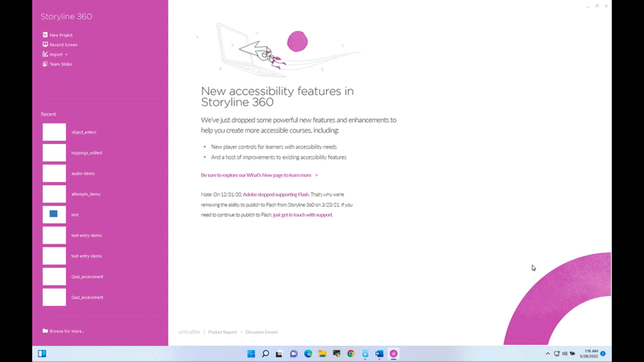Switch to Word from the taskbar
This screenshot has width=644, height=362.
(379, 353)
